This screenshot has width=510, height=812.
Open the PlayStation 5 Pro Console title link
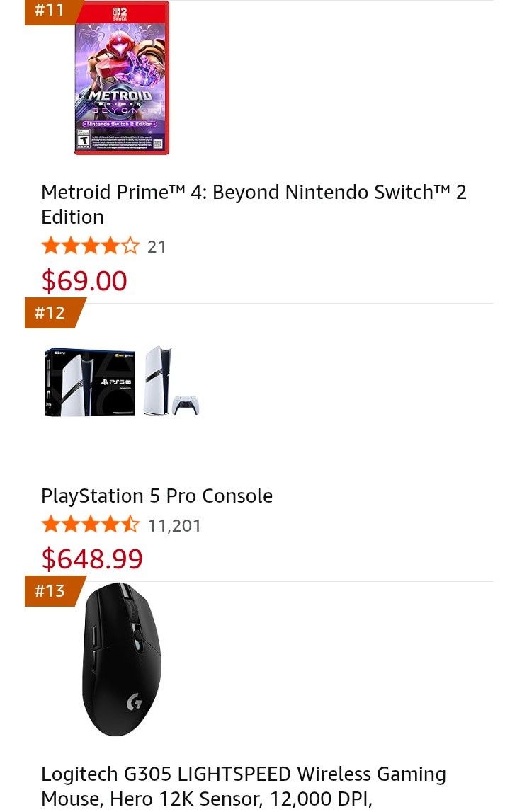(x=157, y=496)
